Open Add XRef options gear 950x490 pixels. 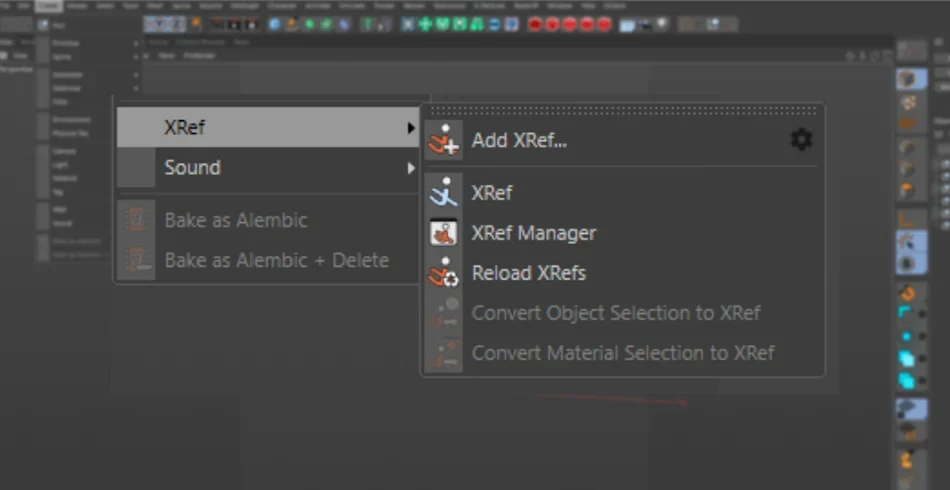pos(801,140)
